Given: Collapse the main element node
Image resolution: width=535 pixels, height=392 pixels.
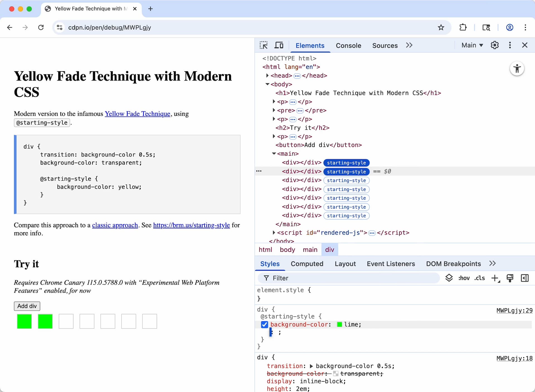Looking at the screenshot, I should 274,154.
